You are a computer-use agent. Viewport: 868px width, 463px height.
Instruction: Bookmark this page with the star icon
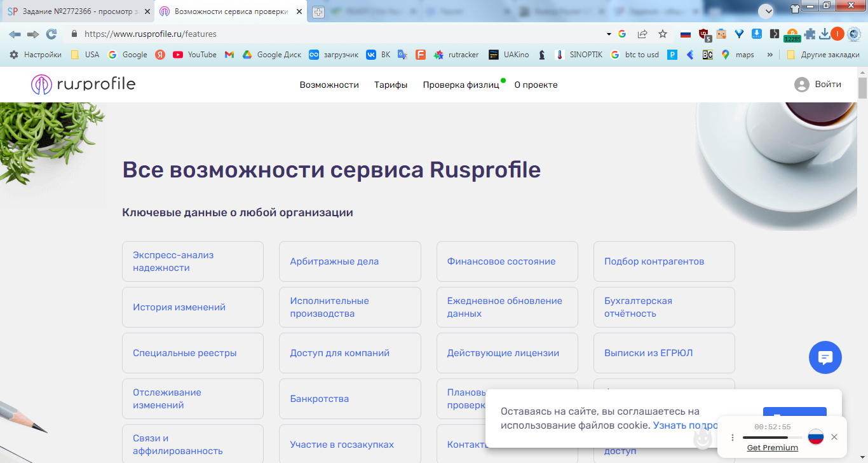pos(663,34)
